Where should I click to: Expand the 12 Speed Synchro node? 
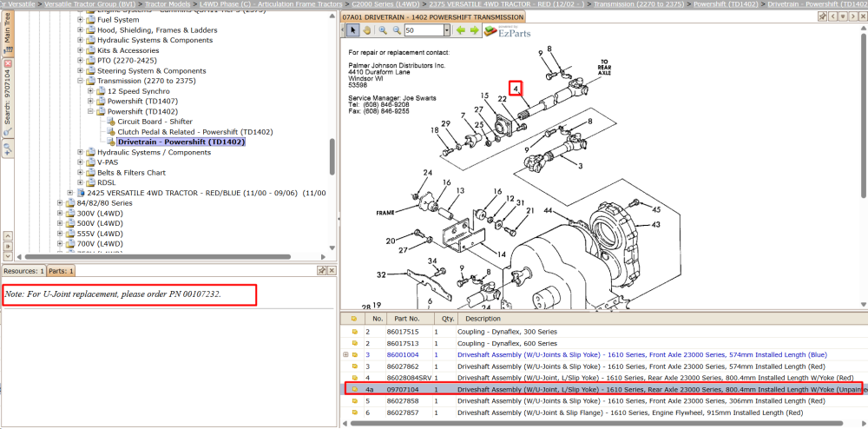[x=90, y=91]
